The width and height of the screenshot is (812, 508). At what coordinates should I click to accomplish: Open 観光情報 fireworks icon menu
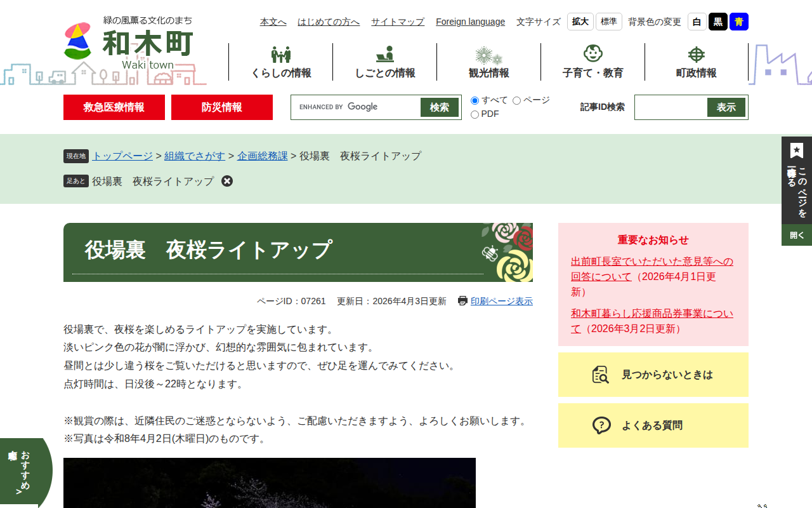(x=488, y=55)
